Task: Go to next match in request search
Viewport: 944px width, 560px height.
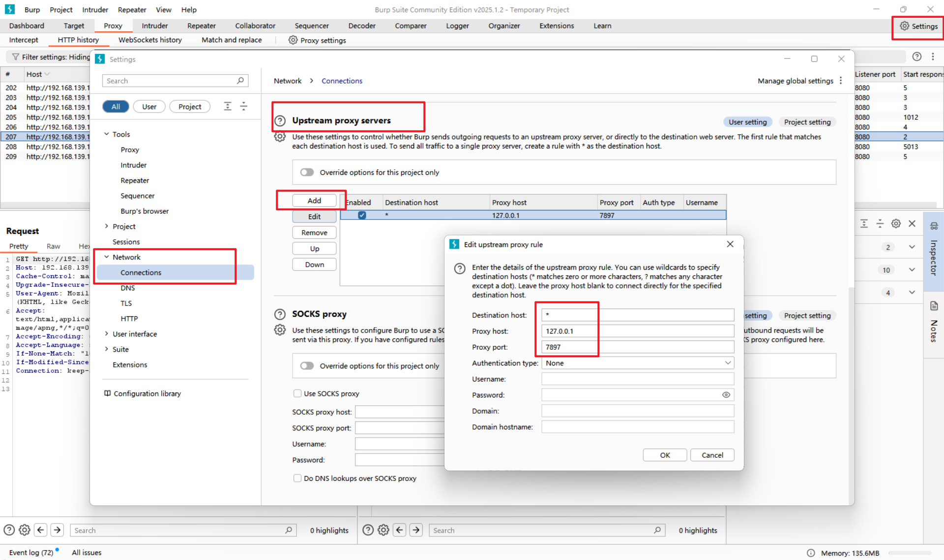Action: pos(57,530)
